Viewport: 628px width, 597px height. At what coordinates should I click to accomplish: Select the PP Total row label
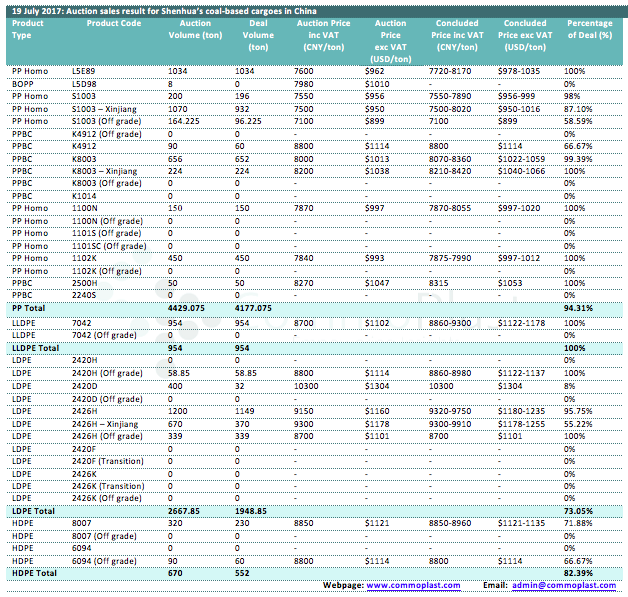29,308
